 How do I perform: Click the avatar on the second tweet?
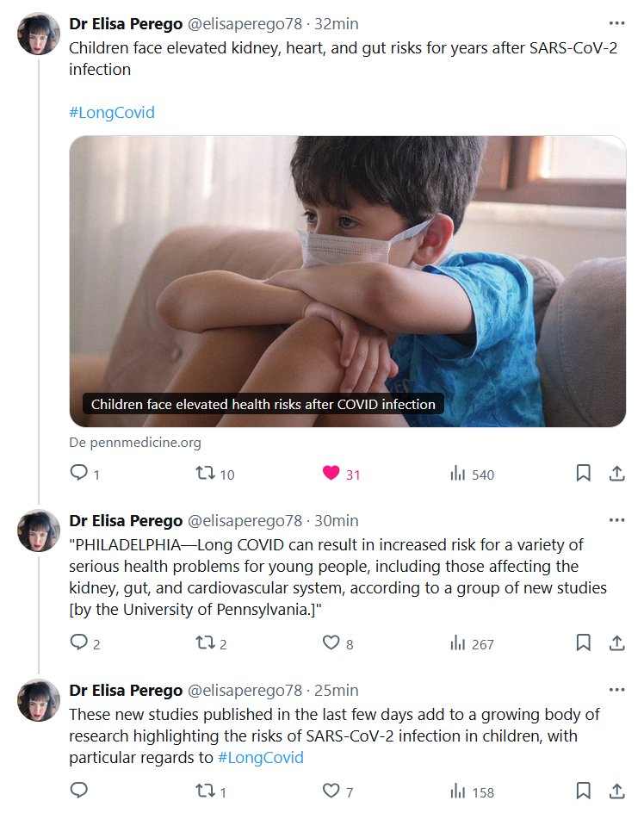point(39,531)
